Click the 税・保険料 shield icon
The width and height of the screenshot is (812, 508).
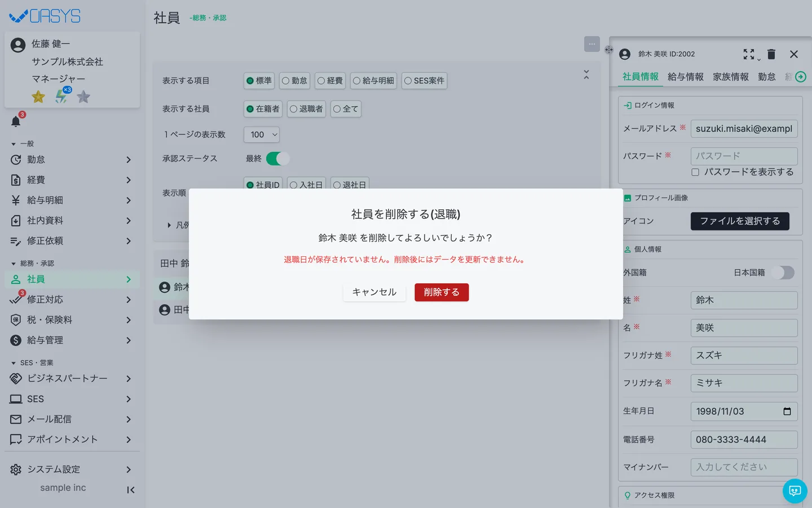pos(16,320)
